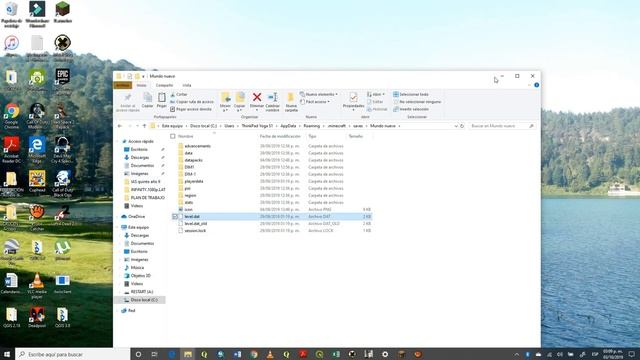The image size is (640, 360).
Task: Click the Windows Start button
Action: (7, 354)
